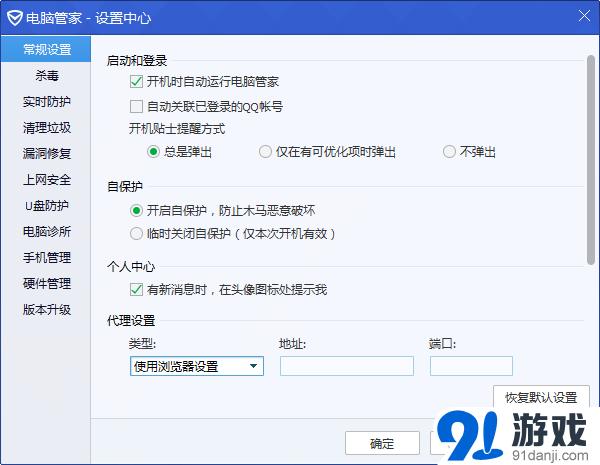
Task: Select 不弹出 radio button
Action: click(x=449, y=152)
